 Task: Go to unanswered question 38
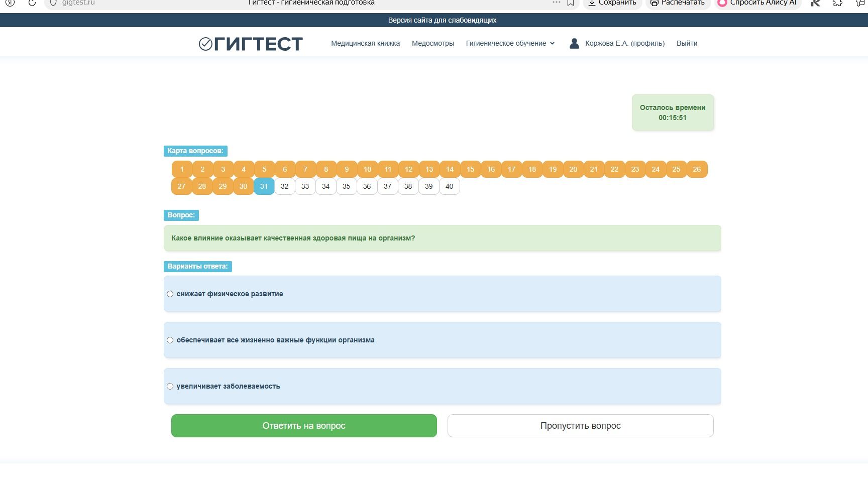click(408, 186)
